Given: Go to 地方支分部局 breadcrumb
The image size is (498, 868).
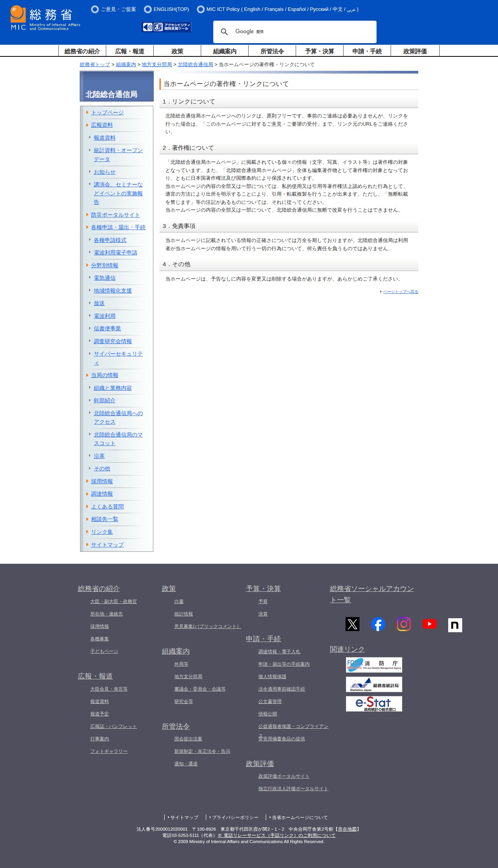Looking at the screenshot, I should (x=157, y=65).
